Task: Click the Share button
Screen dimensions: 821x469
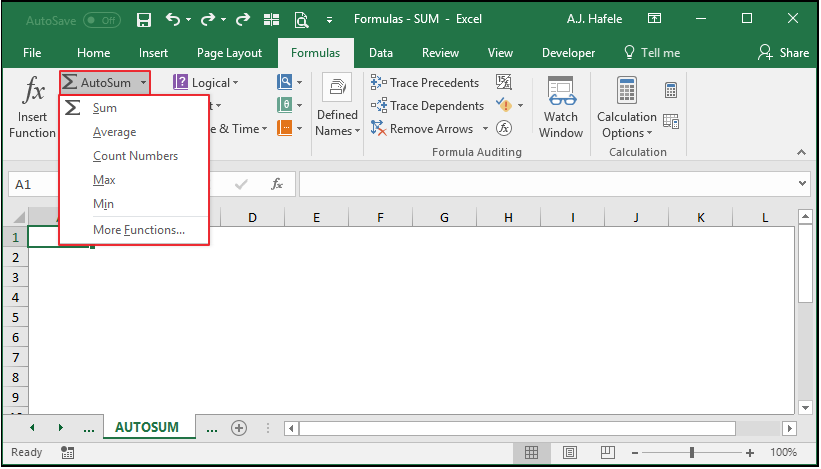Action: click(x=783, y=53)
